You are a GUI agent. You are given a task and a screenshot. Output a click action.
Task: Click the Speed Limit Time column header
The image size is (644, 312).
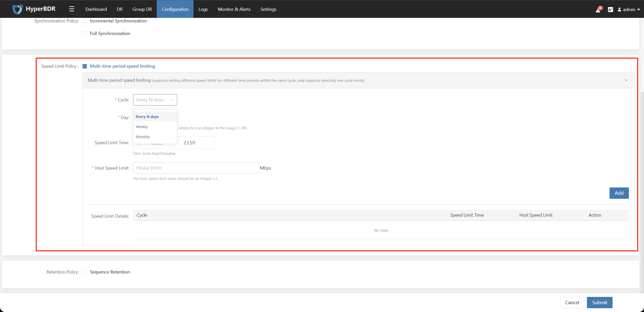pyautogui.click(x=467, y=215)
